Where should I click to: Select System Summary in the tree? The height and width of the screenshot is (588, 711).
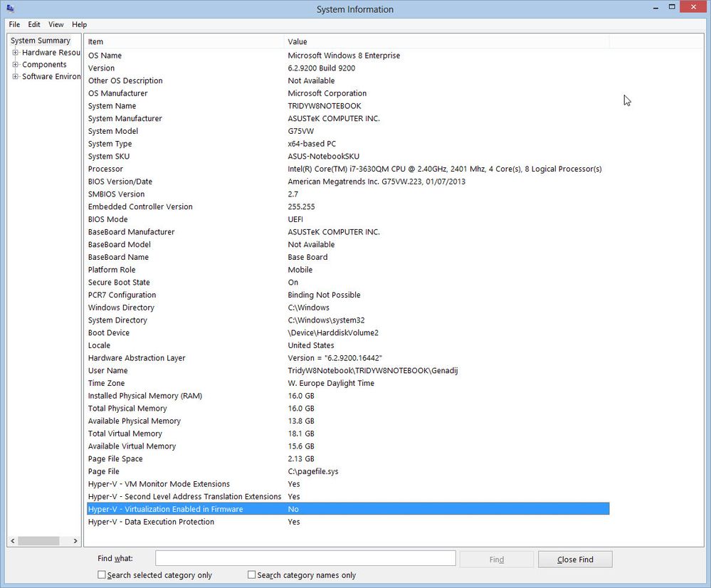[41, 41]
